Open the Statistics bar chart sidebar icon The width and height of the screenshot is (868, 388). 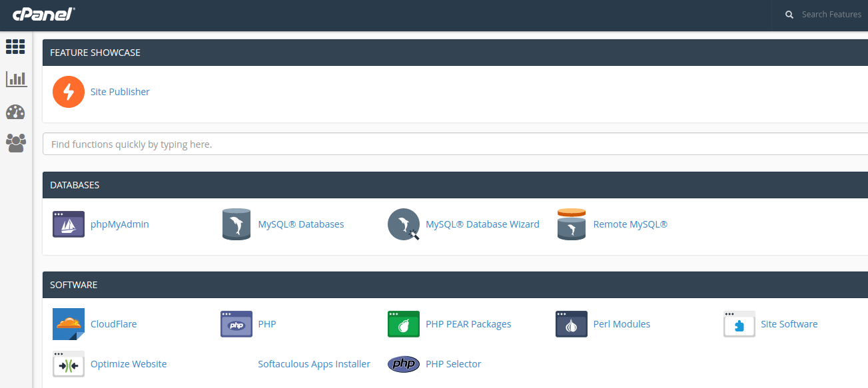16,79
